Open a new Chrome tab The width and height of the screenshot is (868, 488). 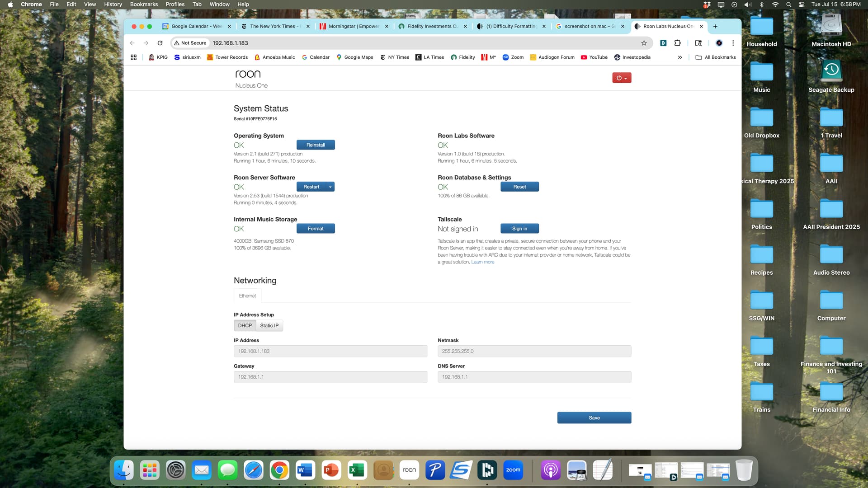pyautogui.click(x=715, y=26)
